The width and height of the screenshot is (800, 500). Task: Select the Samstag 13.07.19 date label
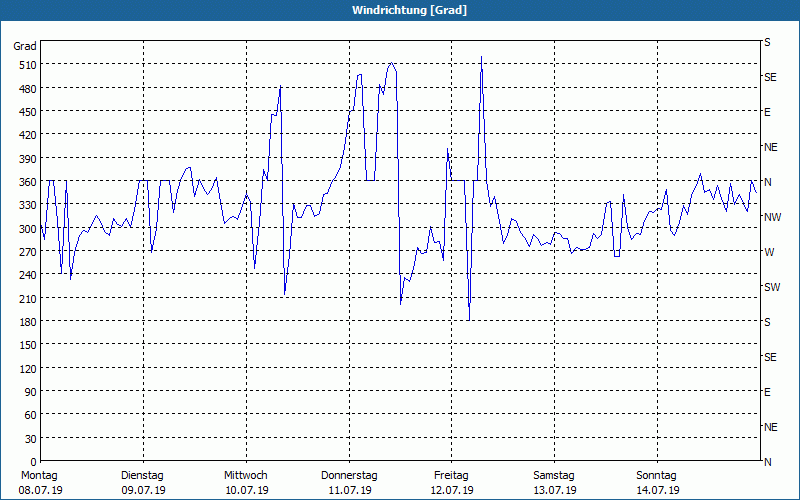click(x=554, y=483)
